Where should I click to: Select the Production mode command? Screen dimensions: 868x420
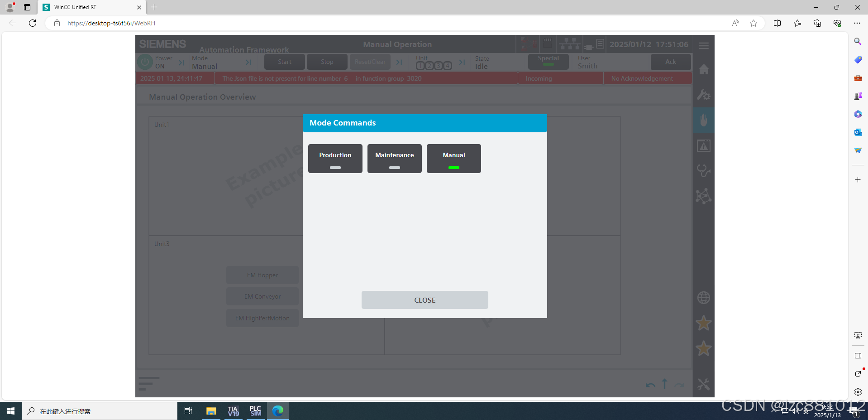pos(335,158)
